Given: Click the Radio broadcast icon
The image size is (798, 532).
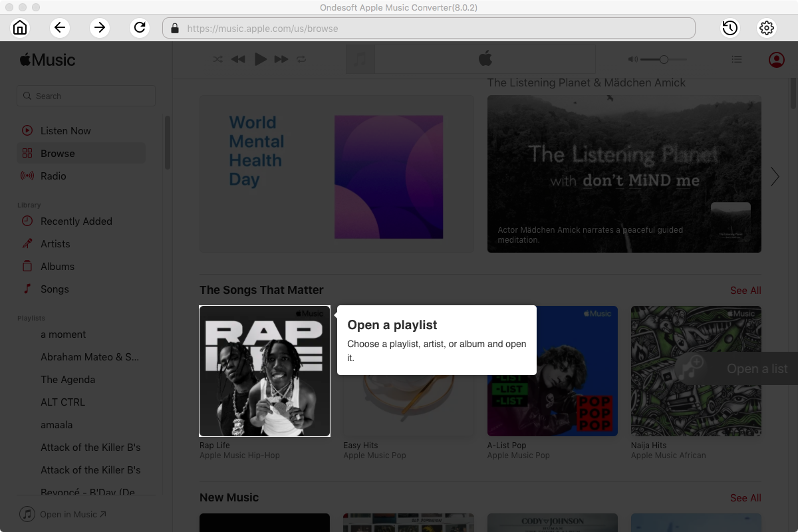Looking at the screenshot, I should tap(27, 176).
